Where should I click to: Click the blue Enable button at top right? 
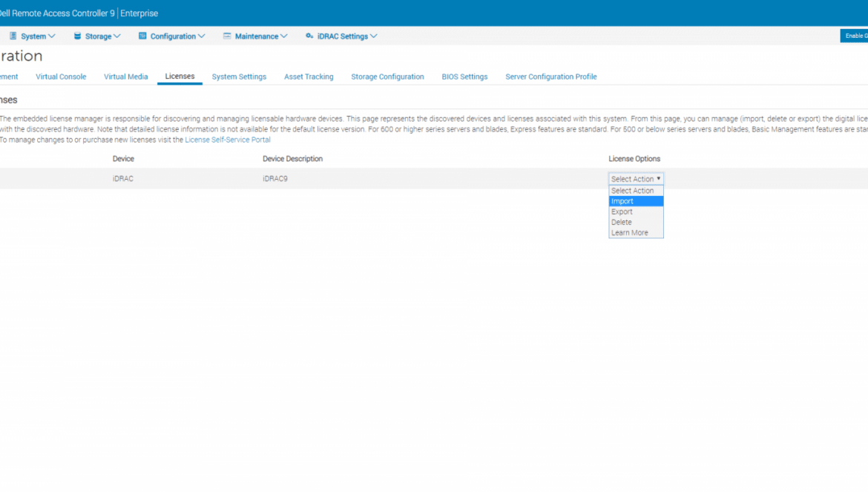(x=854, y=36)
